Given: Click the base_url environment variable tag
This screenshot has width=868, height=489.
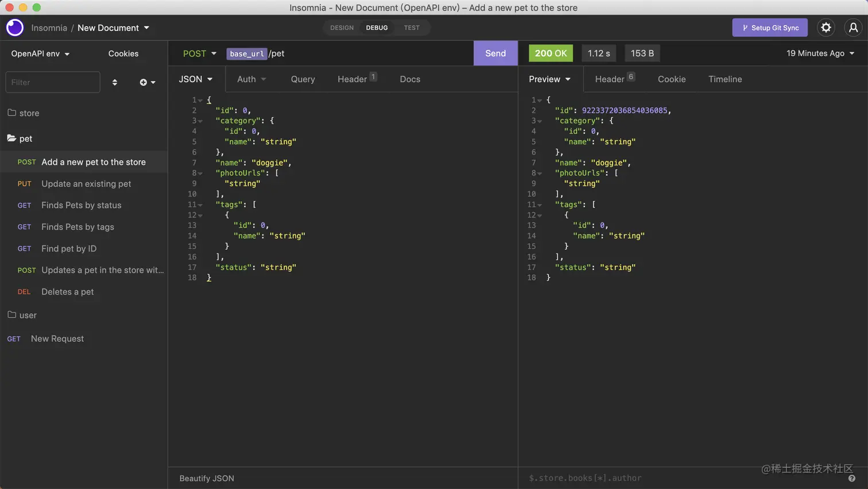Looking at the screenshot, I should [x=247, y=53].
